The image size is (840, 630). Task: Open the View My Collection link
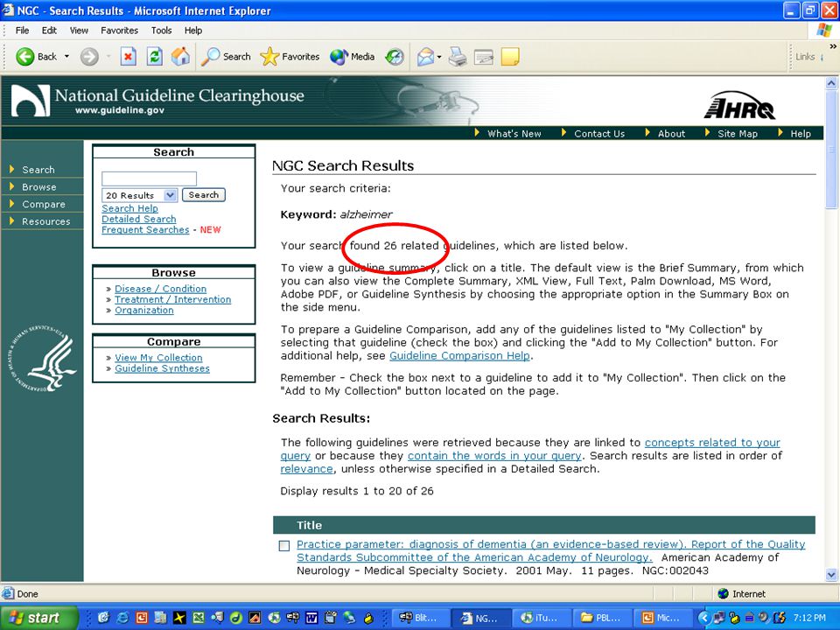pos(158,357)
